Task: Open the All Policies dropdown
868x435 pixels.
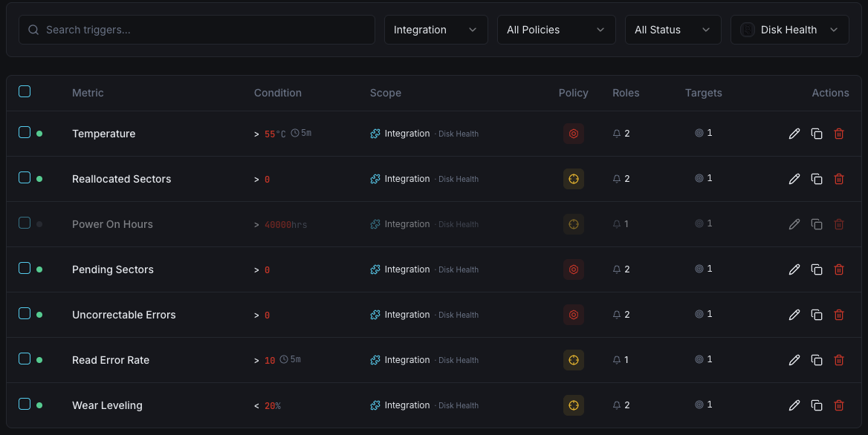Action: click(556, 30)
